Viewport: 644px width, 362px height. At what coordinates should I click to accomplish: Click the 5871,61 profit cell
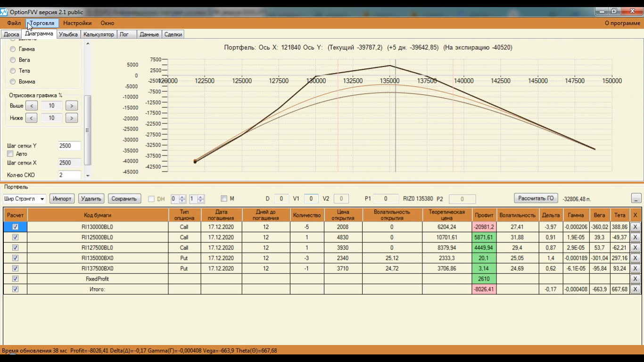(485, 237)
